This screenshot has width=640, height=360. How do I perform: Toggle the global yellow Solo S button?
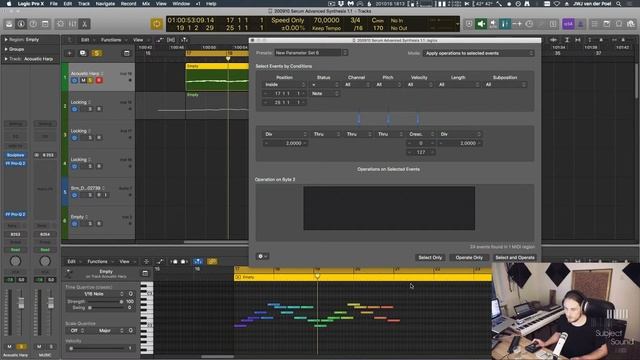(x=97, y=53)
